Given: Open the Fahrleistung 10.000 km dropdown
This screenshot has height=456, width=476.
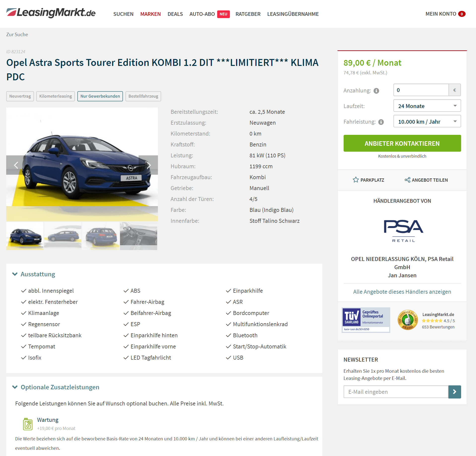Looking at the screenshot, I should [427, 121].
